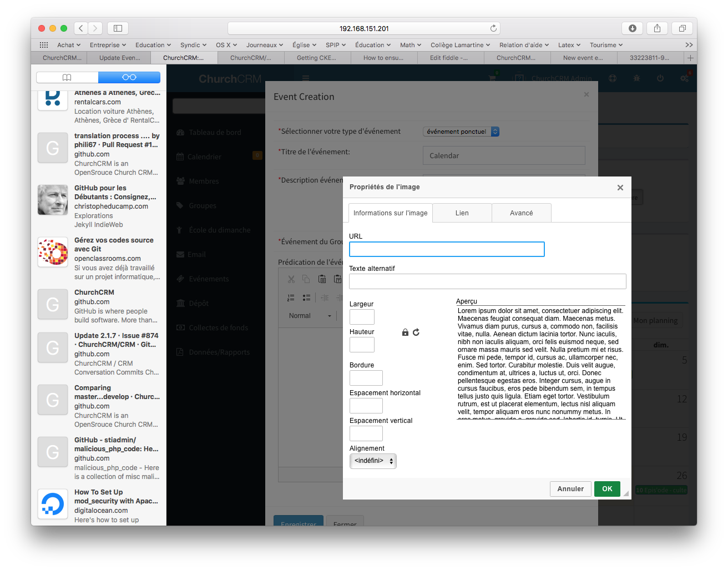Screen dimensions: 728x570
Task: Switch sidebar to Bookmarks view
Action: [x=67, y=77]
